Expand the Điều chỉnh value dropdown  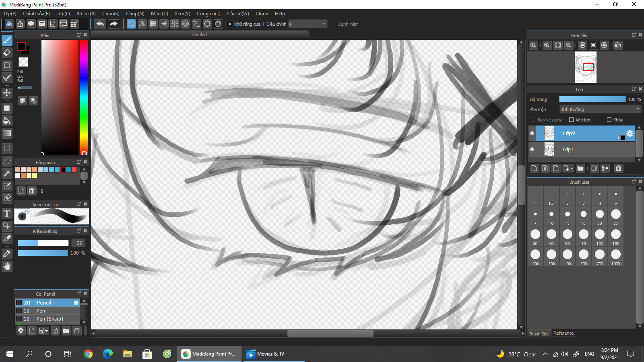coord(324,24)
